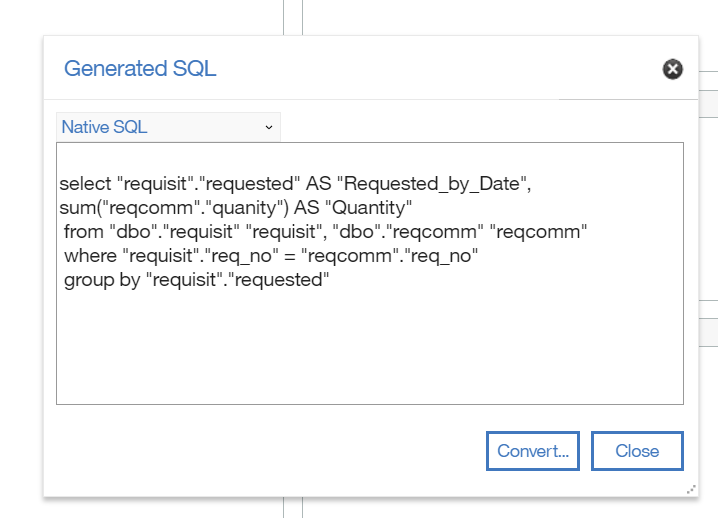
Task: Click the "dbo"."requisit" table reference
Action: [x=174, y=232]
